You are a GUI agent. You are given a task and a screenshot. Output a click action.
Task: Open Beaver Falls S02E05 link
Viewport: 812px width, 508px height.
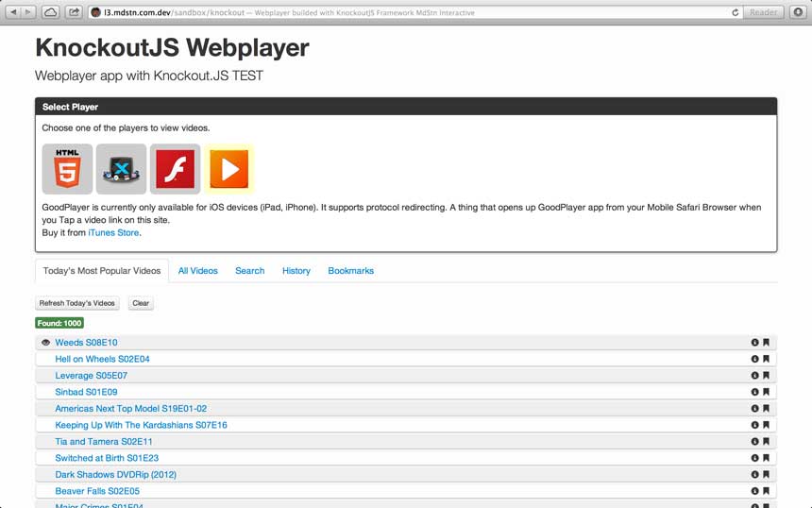[97, 491]
